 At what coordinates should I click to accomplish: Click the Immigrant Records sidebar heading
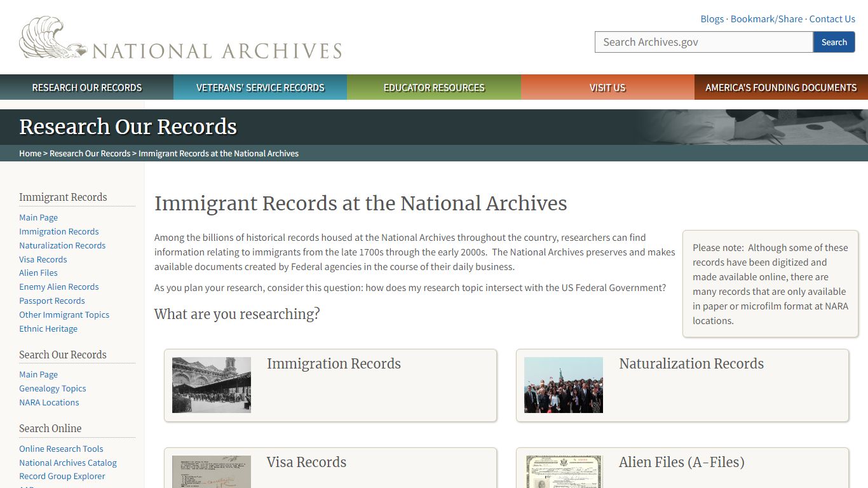click(63, 197)
